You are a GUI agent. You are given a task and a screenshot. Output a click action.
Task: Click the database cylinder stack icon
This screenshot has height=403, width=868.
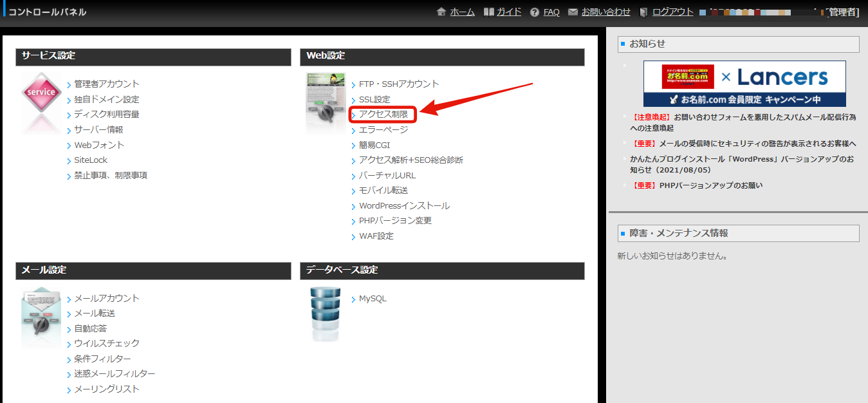click(x=325, y=314)
